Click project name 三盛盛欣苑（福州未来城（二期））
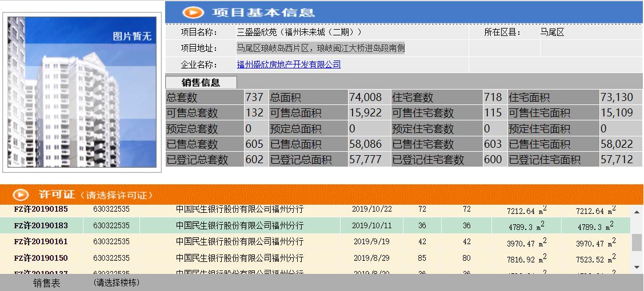Image resolution: width=644 pixels, height=291 pixels. 299,32
